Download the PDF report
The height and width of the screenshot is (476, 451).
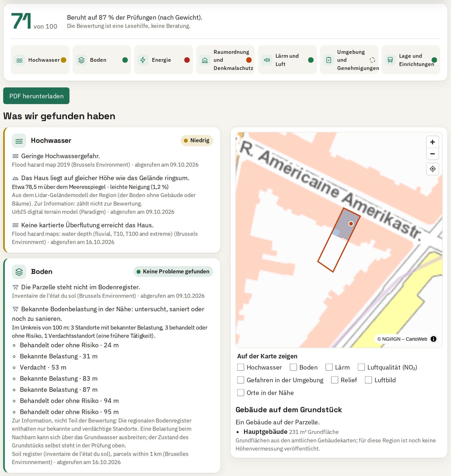pyautogui.click(x=36, y=96)
